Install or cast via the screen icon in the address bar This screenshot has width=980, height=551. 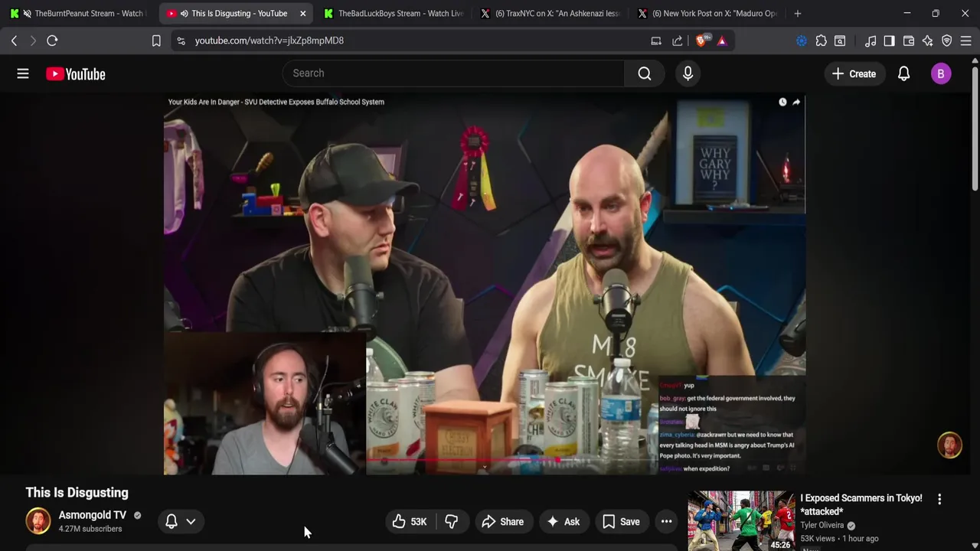(656, 41)
